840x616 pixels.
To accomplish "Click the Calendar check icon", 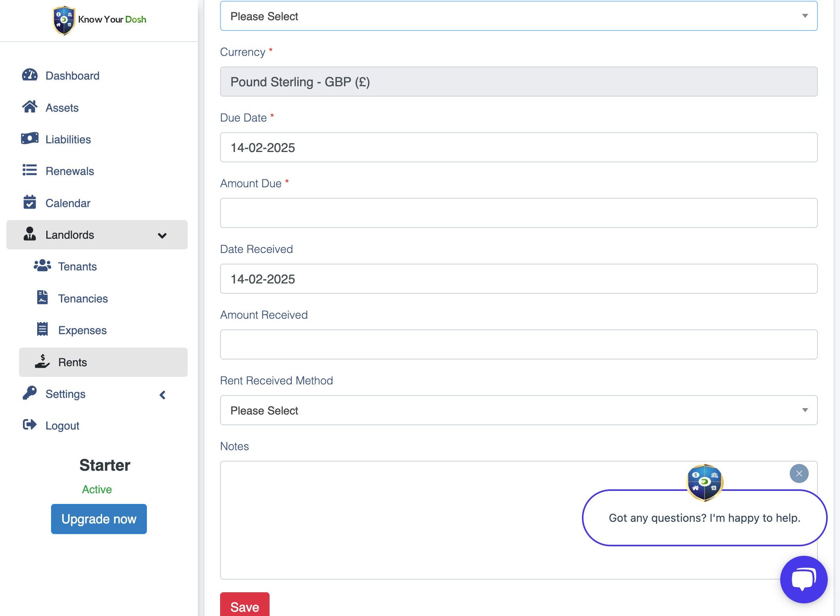I will 30,202.
